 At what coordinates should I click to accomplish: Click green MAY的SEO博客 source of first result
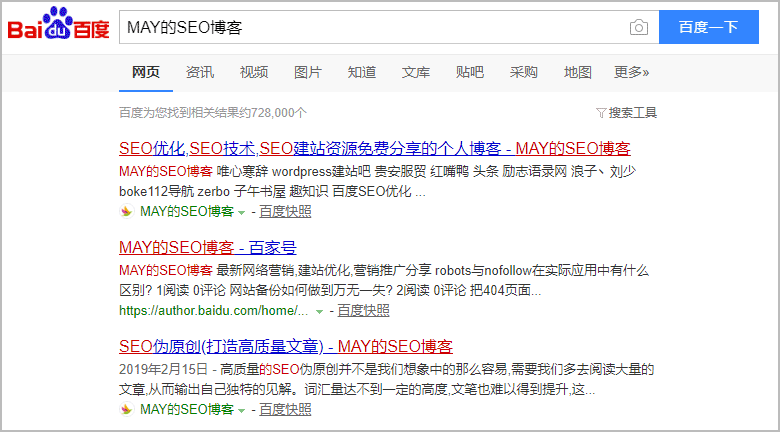coord(187,212)
